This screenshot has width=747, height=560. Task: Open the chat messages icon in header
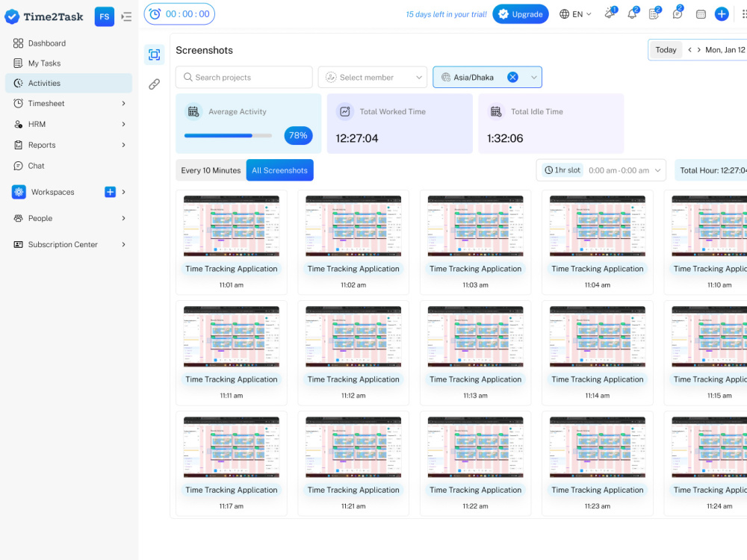coord(677,13)
